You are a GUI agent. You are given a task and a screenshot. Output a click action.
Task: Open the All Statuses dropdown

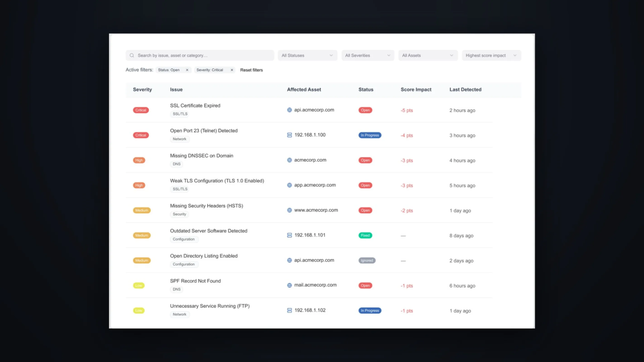pyautogui.click(x=307, y=55)
